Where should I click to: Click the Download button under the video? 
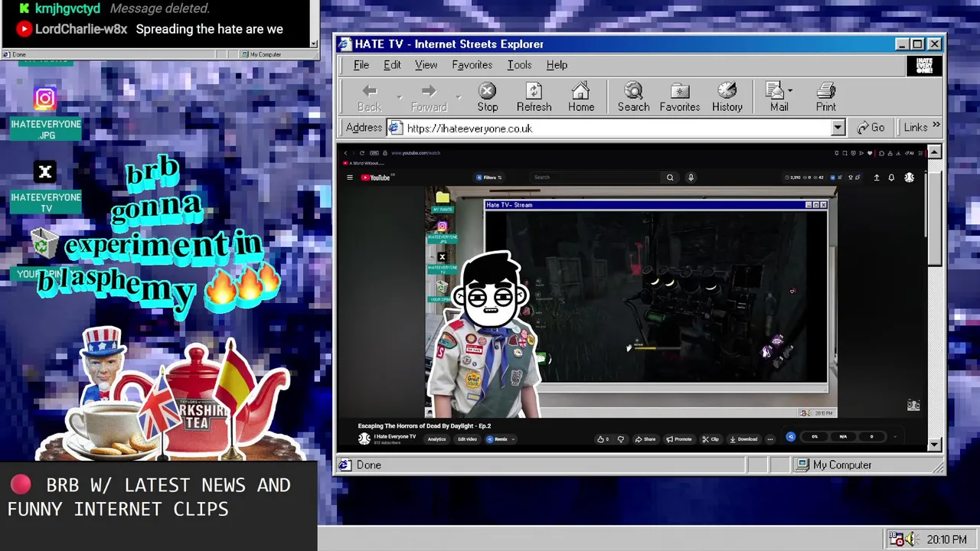(x=743, y=439)
